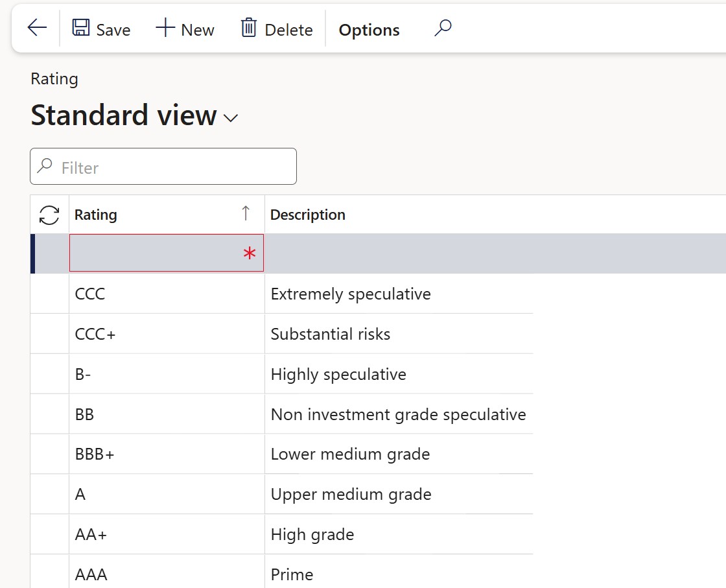Select the CCC rating row
The image size is (726, 588).
(x=90, y=294)
